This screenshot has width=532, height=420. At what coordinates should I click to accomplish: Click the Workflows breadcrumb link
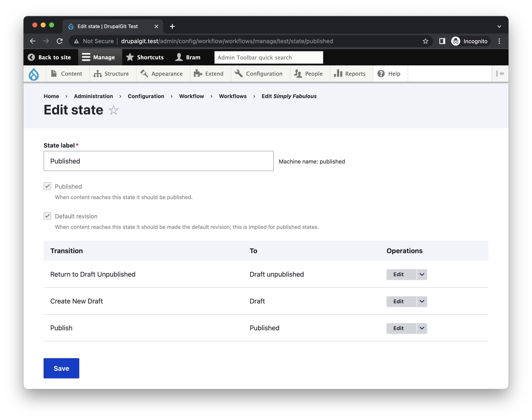click(x=233, y=96)
